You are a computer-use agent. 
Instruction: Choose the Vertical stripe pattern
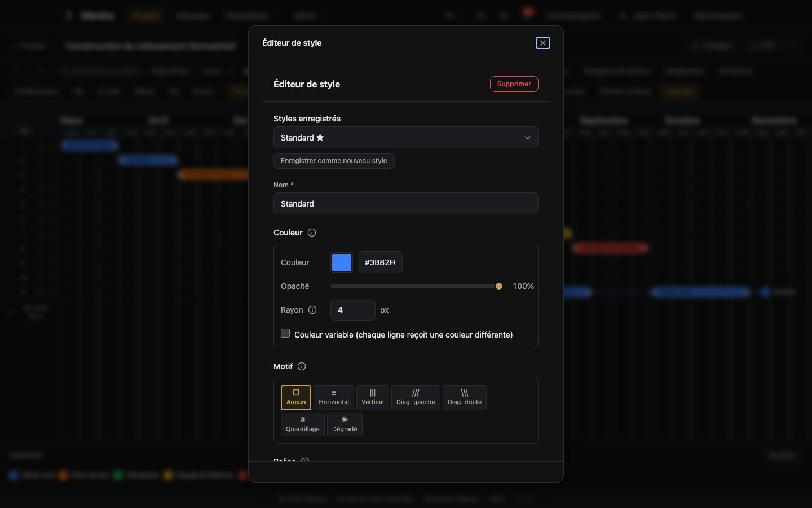click(373, 397)
